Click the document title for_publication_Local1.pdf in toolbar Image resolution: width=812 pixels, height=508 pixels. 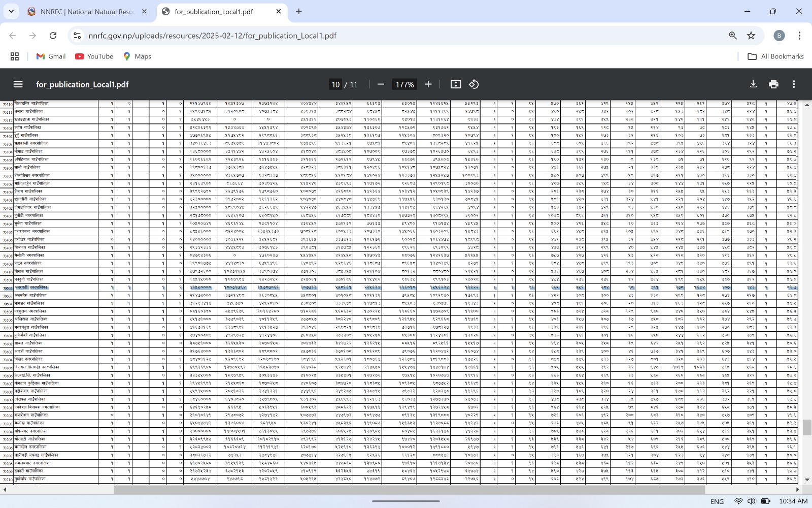tap(82, 84)
